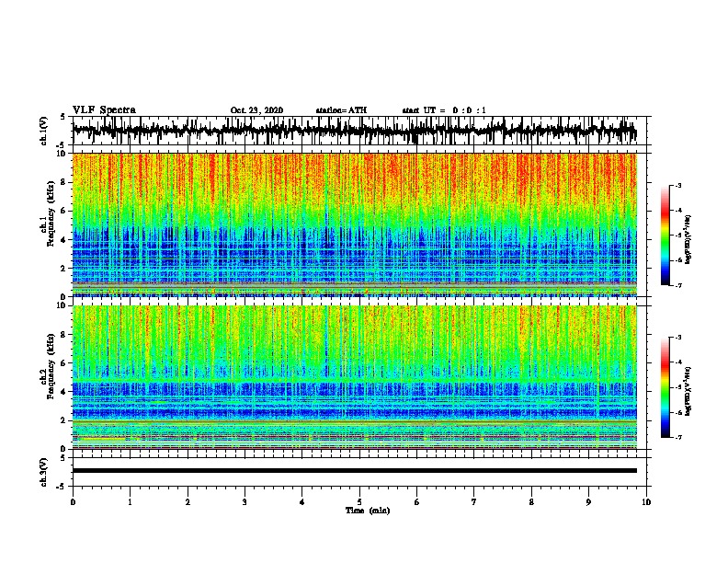Viewport: 728px width, 563px height.
Task: Click the time axis tick label "8"
Action: (x=531, y=502)
